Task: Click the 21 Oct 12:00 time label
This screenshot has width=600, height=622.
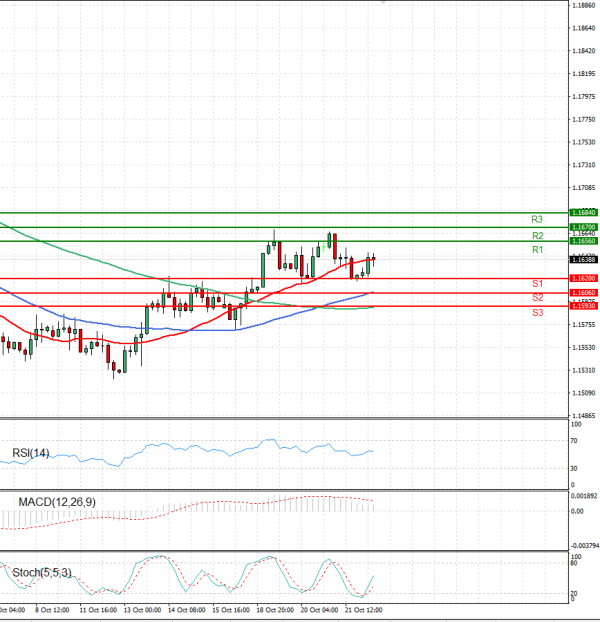Action: coord(364,610)
